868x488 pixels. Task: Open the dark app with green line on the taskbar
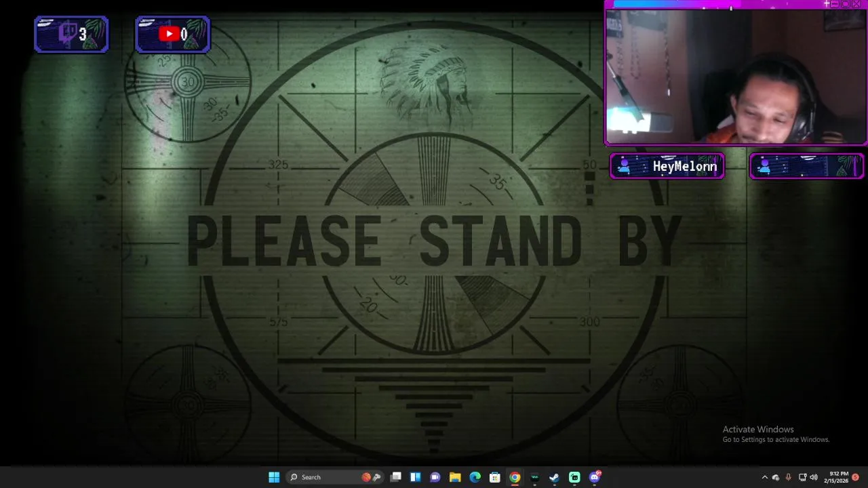[534, 477]
